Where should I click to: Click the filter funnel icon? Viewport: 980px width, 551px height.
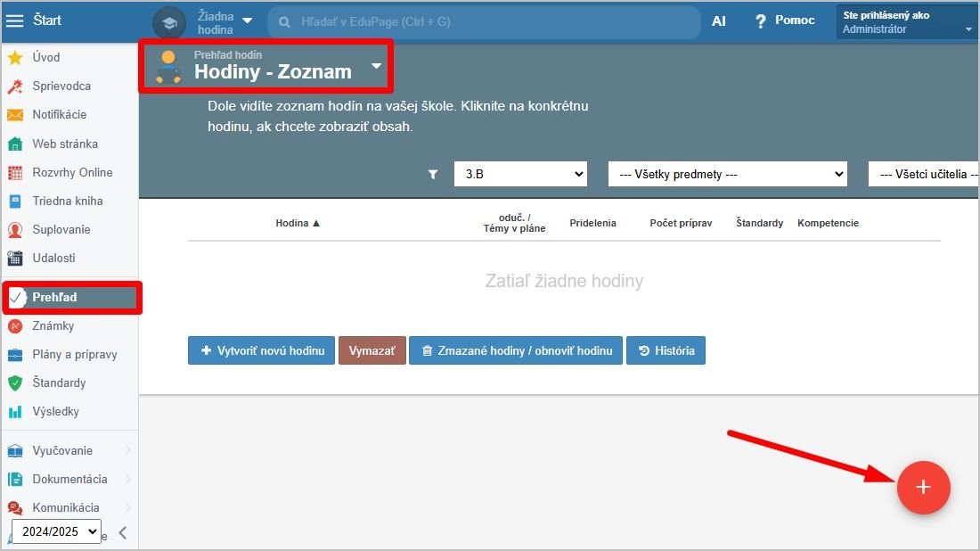pyautogui.click(x=433, y=175)
